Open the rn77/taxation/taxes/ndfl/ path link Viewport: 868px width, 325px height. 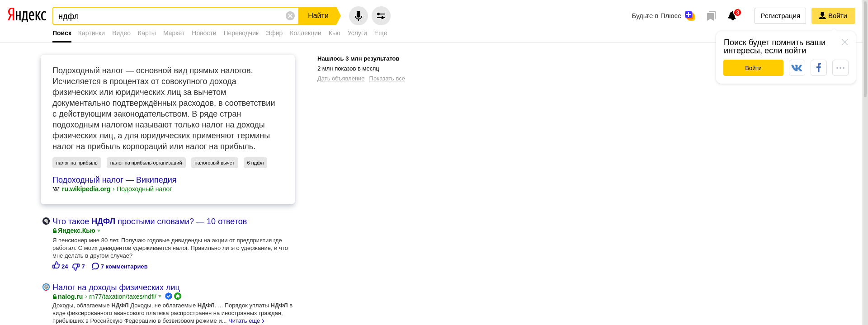[123, 297]
